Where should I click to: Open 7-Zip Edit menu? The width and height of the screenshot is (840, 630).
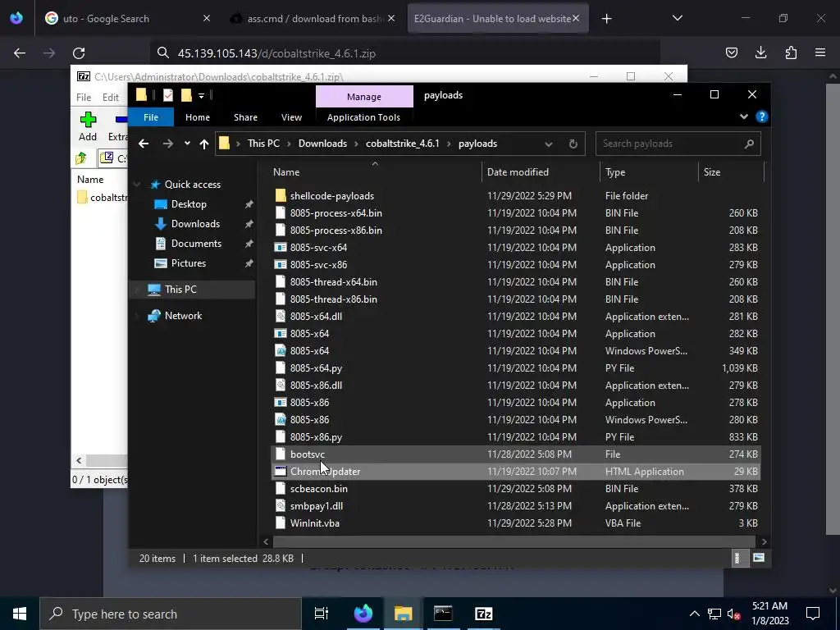click(x=111, y=97)
